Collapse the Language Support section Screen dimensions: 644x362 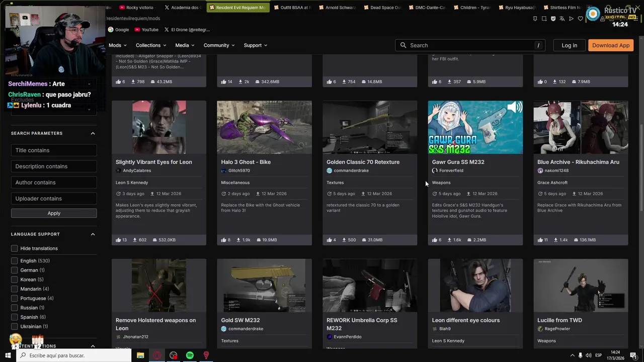[93, 234]
